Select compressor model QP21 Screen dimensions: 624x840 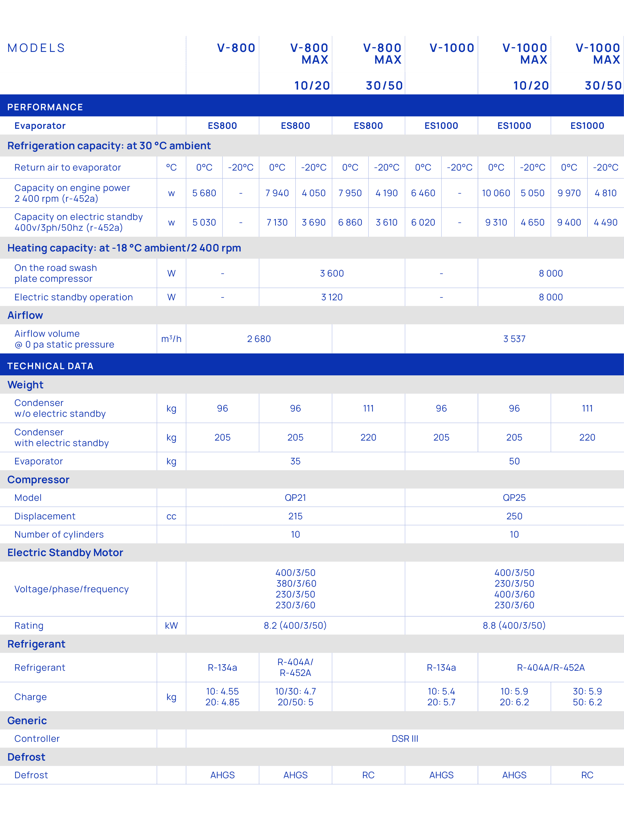295,498
